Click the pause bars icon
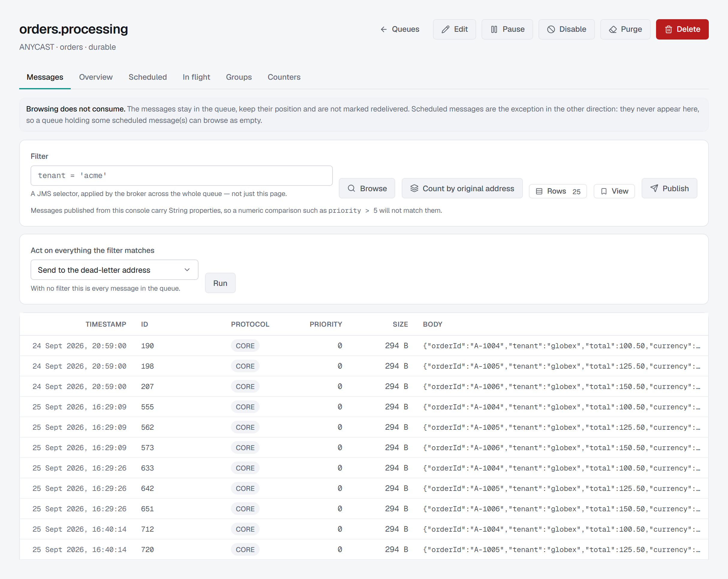This screenshot has width=728, height=579. click(494, 29)
